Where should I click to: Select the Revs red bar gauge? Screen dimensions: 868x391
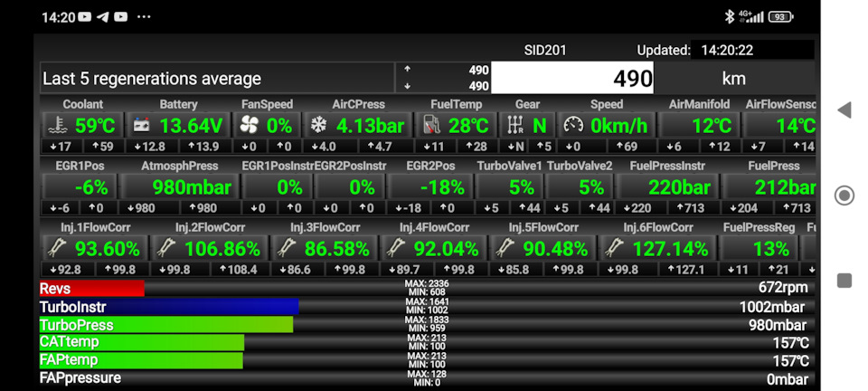click(91, 288)
